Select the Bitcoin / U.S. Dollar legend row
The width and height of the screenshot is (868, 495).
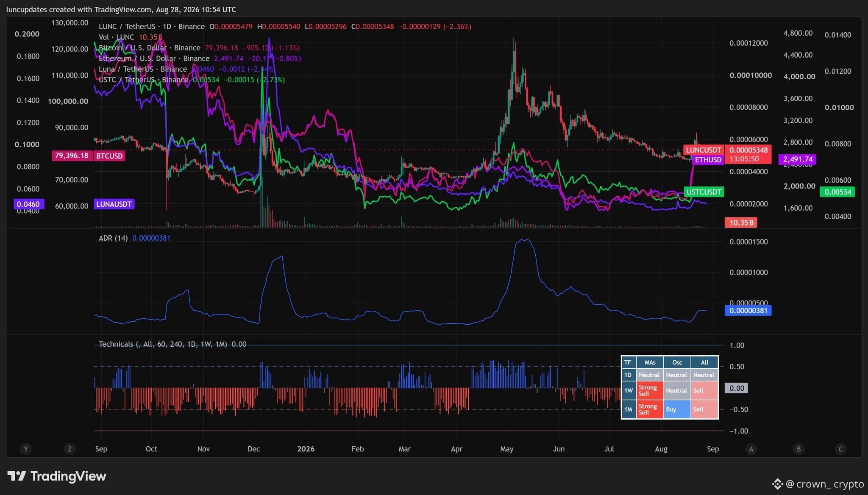199,48
